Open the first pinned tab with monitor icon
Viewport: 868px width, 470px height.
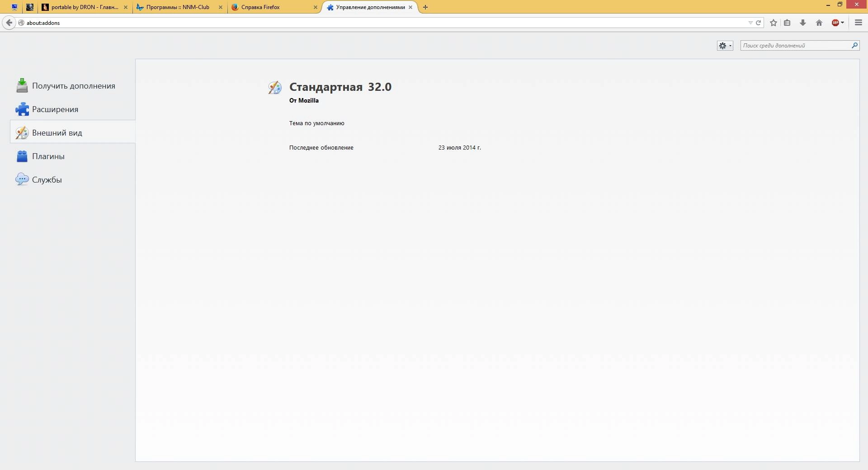(14, 7)
